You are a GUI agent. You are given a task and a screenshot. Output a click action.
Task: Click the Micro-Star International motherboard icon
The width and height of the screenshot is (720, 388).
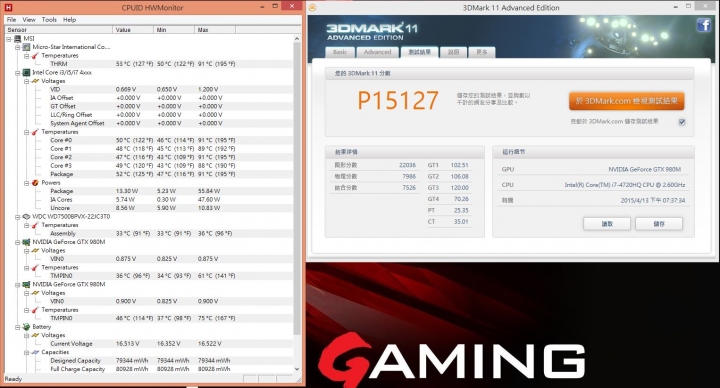pos(26,47)
